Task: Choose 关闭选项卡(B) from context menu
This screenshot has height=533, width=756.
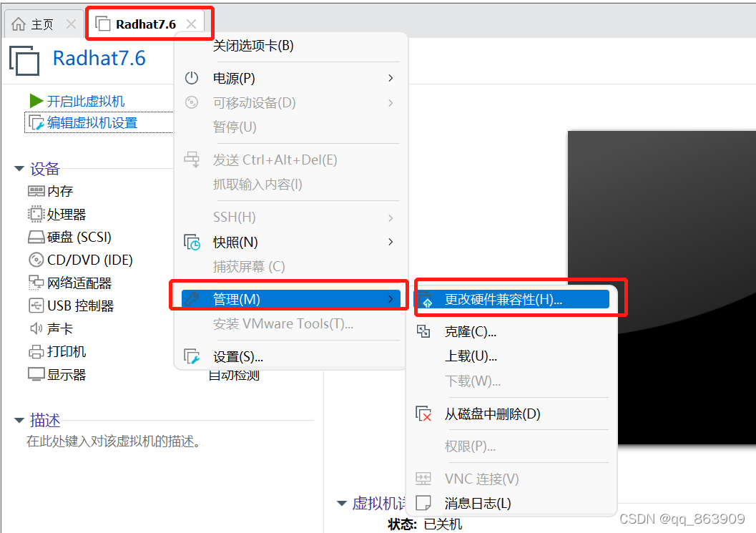Action: (x=290, y=46)
